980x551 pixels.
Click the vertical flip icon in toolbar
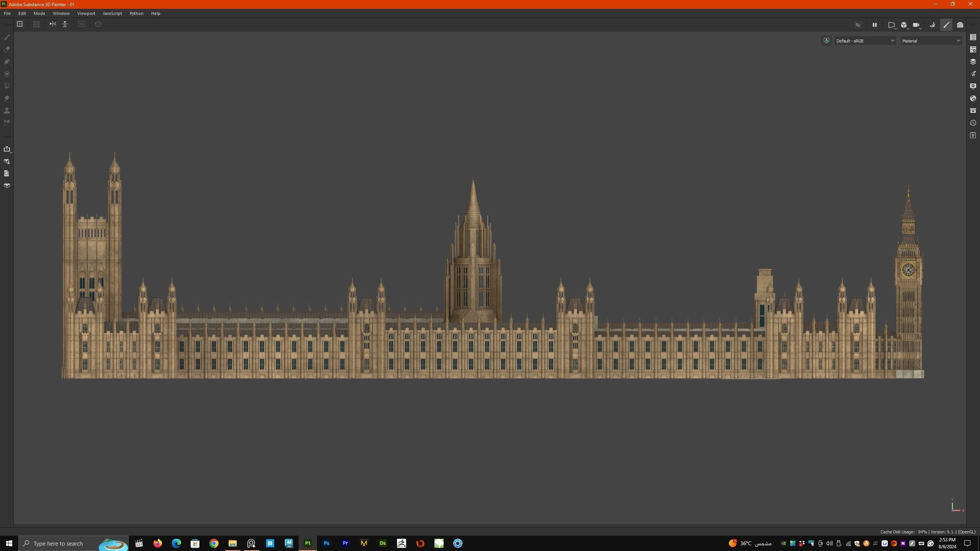65,24
